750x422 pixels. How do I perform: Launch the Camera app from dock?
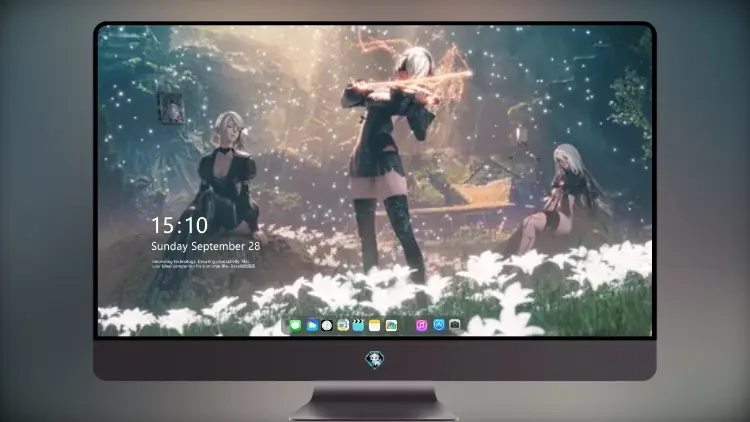[455, 325]
